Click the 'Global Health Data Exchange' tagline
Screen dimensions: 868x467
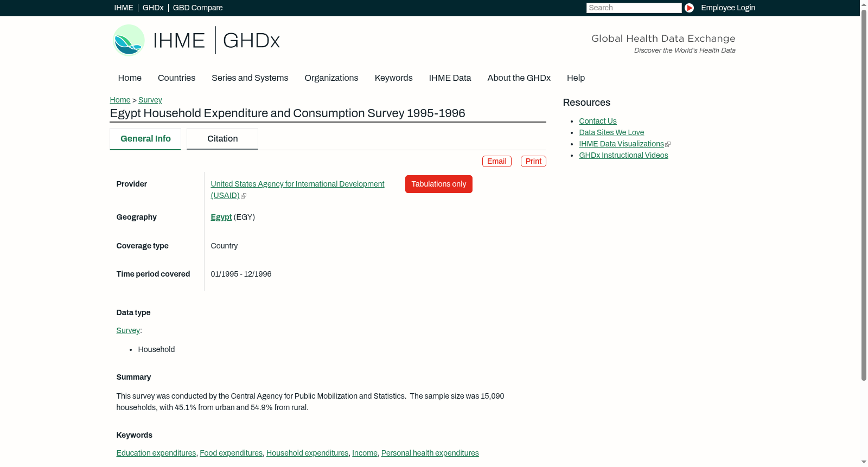[x=663, y=39]
